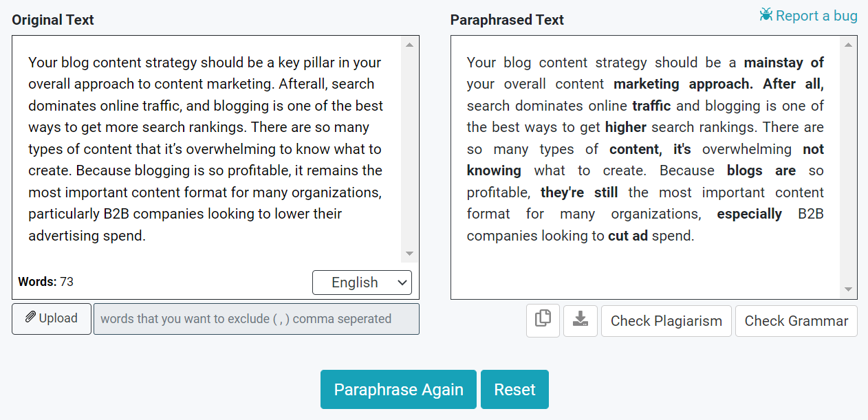Select the bold phrase "mainstay of"
868x420 pixels.
point(783,63)
